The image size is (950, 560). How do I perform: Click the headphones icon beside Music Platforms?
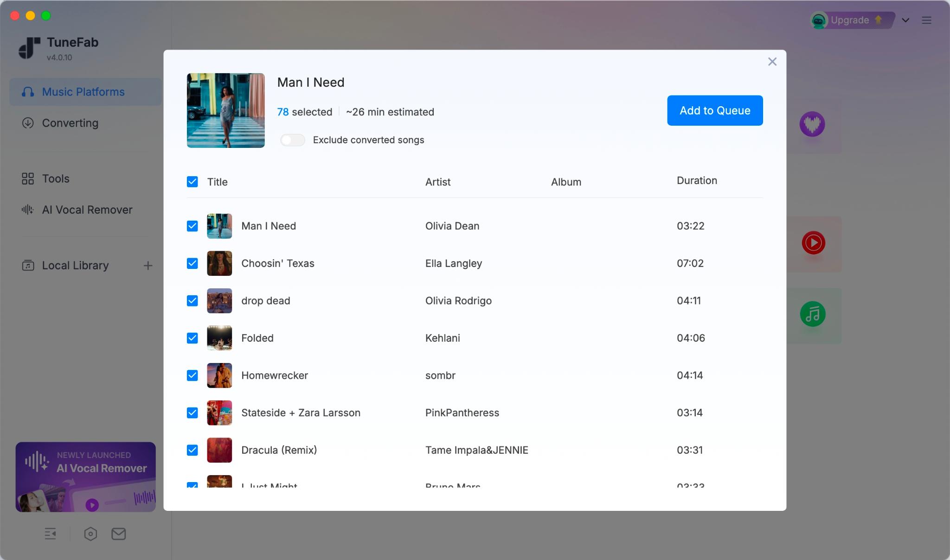point(28,92)
